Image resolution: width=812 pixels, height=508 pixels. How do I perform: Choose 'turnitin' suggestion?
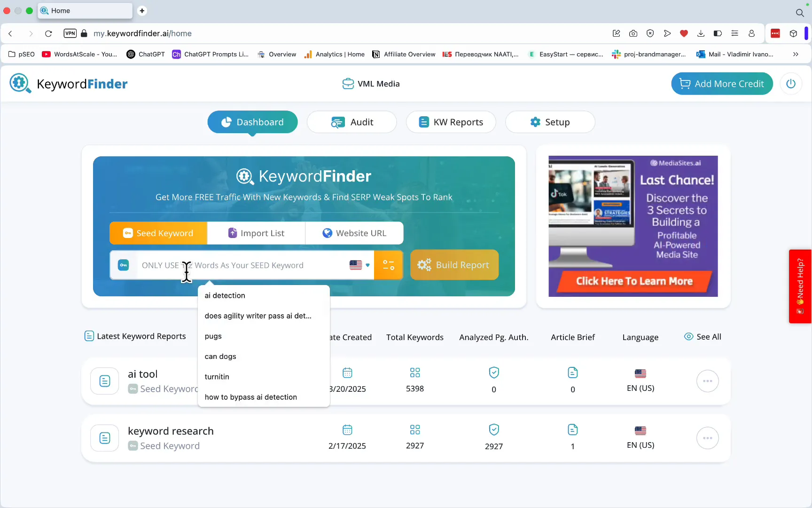click(x=264, y=376)
